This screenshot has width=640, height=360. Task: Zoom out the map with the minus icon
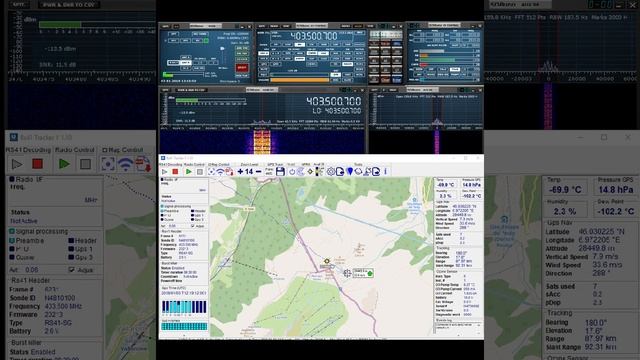coord(258,172)
